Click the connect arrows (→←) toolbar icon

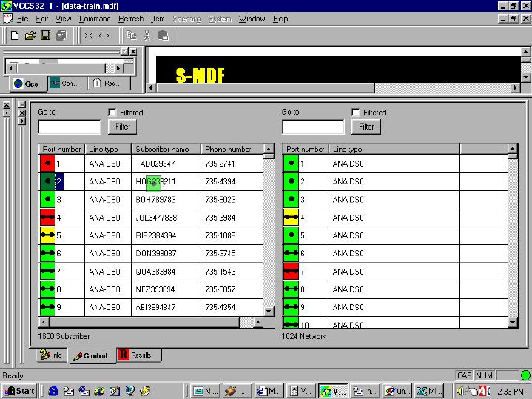click(88, 35)
